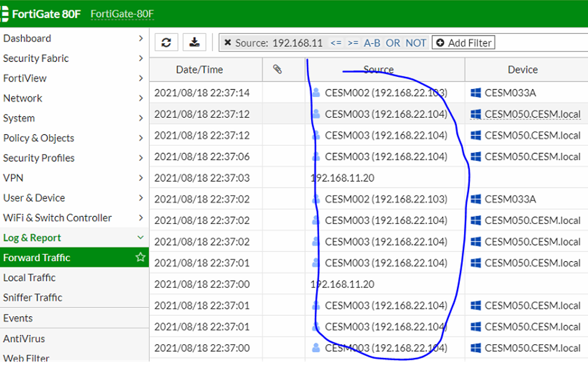Click user icon in 22:37:06 CESM003 row

click(x=316, y=156)
